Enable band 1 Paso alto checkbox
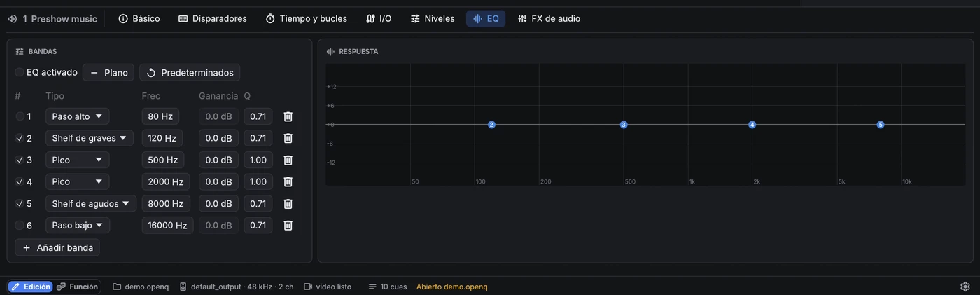This screenshot has width=980, height=295. (x=20, y=116)
